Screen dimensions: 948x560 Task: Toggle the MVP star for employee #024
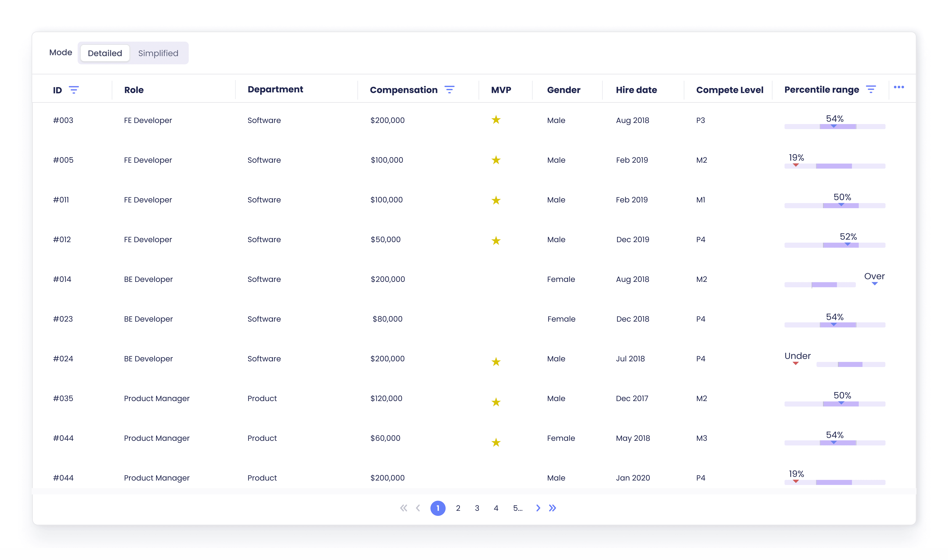[496, 362]
